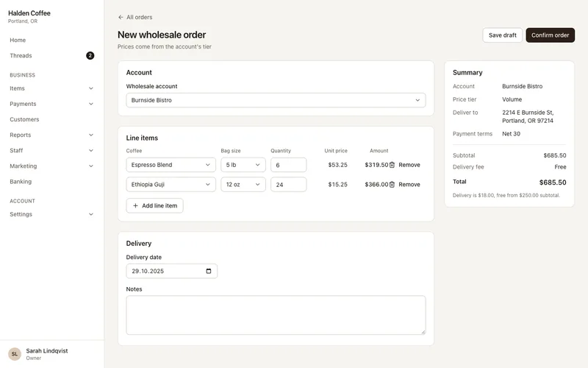Expand the Marketing sidebar section
The image size is (588, 368).
click(90, 166)
